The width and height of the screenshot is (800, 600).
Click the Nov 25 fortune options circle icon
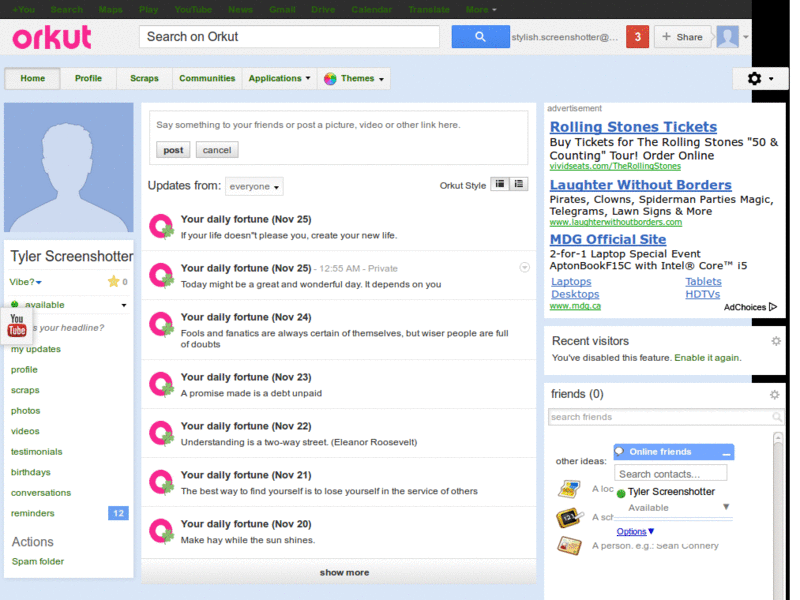coord(524,267)
